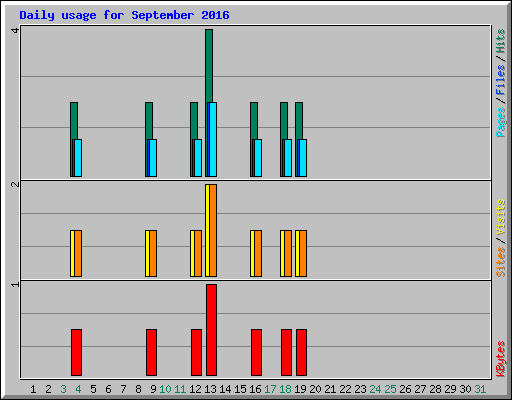Click day 5 on the x-axis
Screen dimensions: 512x400
(x=93, y=389)
